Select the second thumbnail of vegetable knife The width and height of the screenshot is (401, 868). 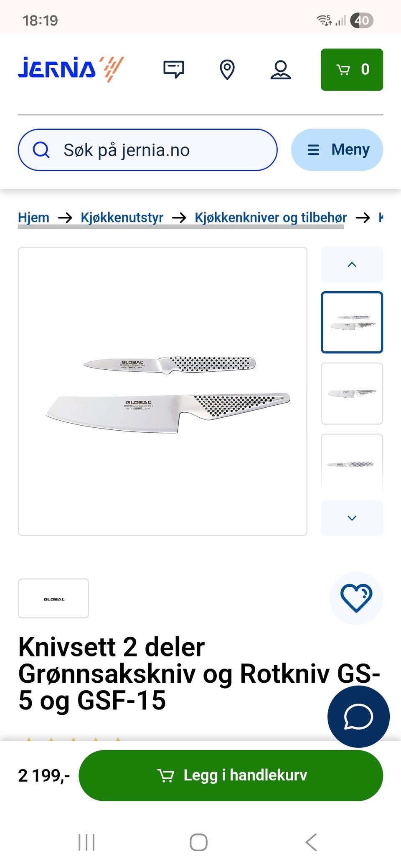(x=352, y=394)
